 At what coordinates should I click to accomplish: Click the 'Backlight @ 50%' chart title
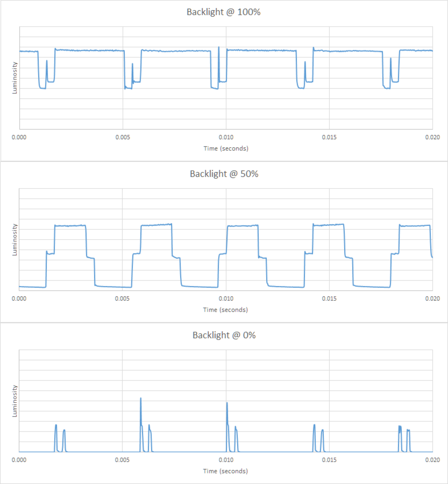[224, 174]
